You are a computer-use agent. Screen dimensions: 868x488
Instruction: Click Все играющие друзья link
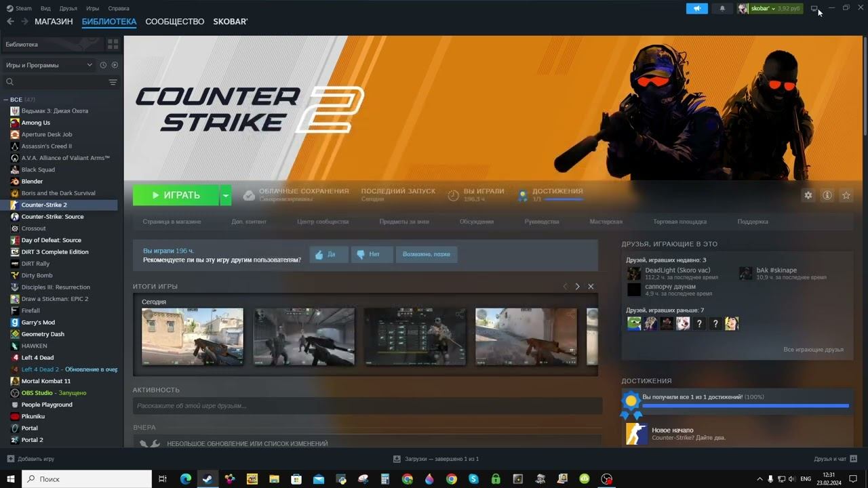[813, 350]
